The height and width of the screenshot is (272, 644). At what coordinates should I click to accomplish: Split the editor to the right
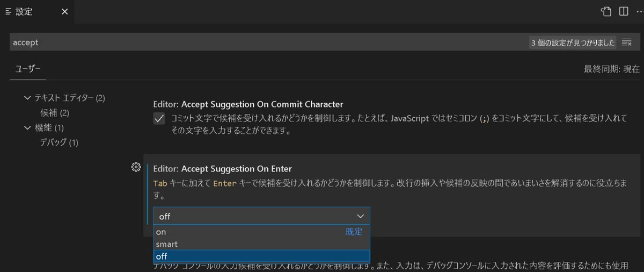[624, 11]
